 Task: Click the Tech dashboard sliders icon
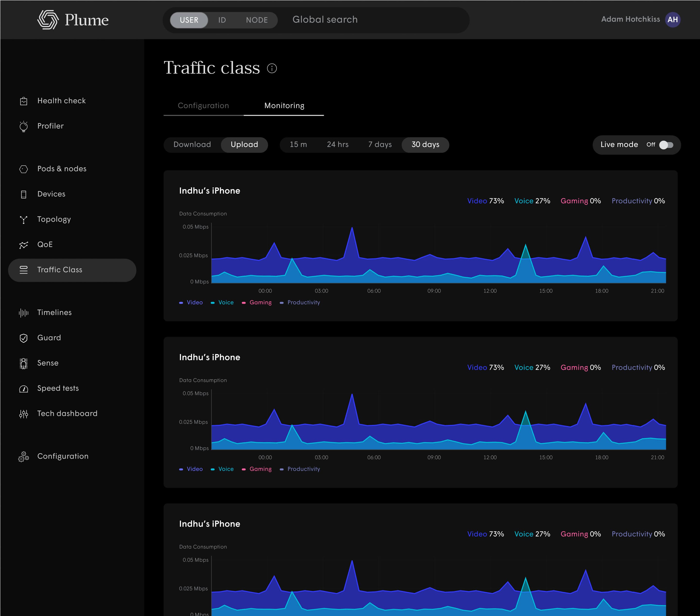(x=24, y=414)
